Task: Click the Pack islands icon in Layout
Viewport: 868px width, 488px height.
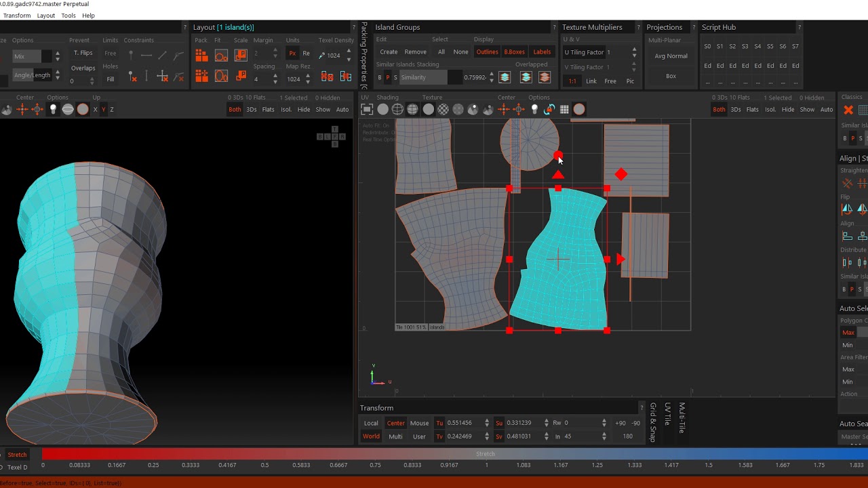Action: (x=201, y=56)
